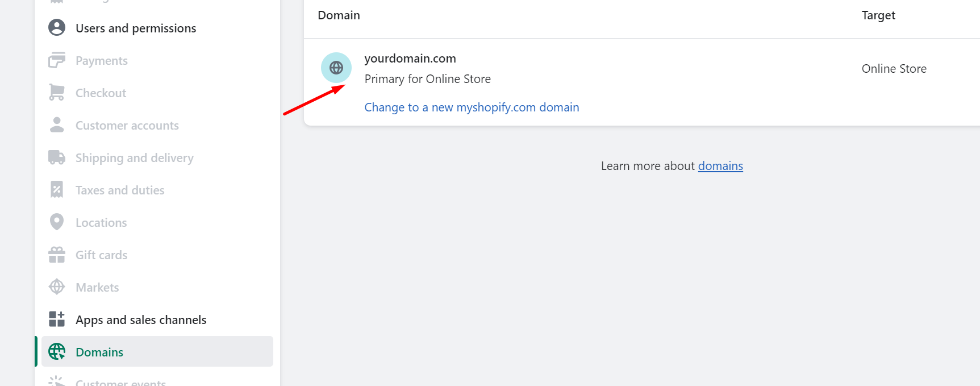
Task: Open the yourdomain.com domain entry
Action: [410, 59]
